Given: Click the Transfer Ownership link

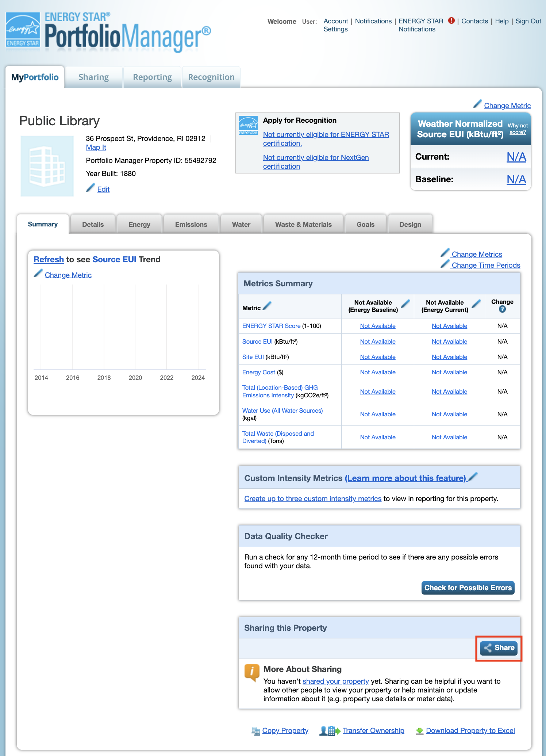Looking at the screenshot, I should 373,730.
